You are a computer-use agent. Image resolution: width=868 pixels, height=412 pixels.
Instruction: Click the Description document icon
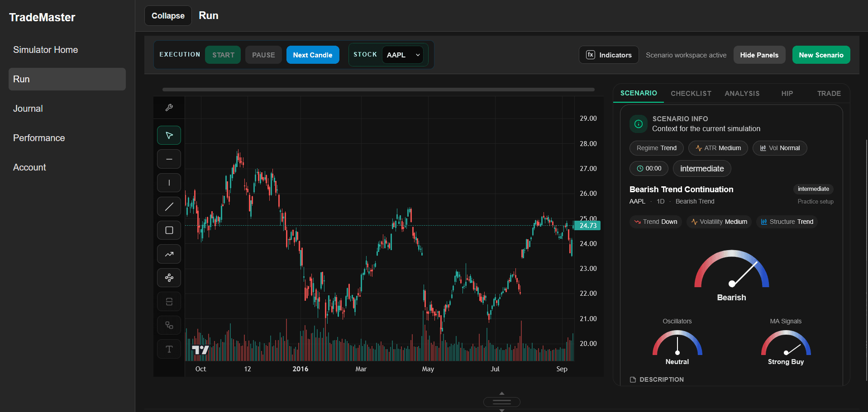(633, 380)
